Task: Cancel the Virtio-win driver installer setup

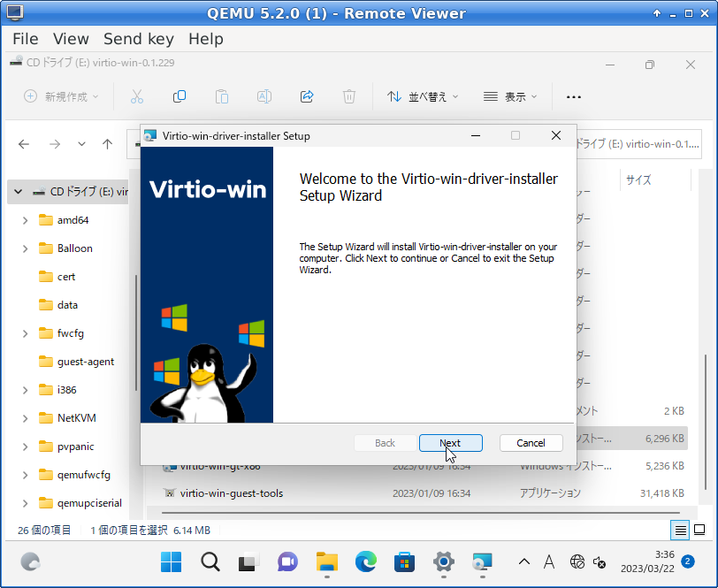Action: pyautogui.click(x=531, y=443)
